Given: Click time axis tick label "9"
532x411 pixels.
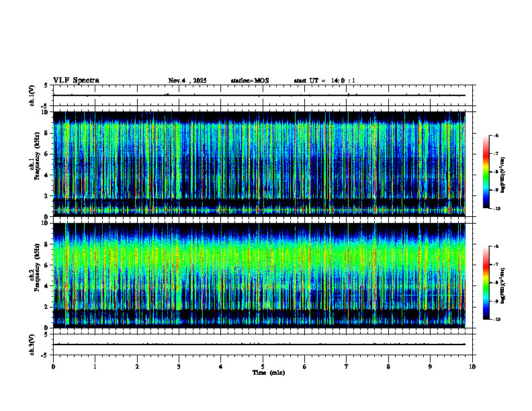Looking at the screenshot, I should [430, 367].
